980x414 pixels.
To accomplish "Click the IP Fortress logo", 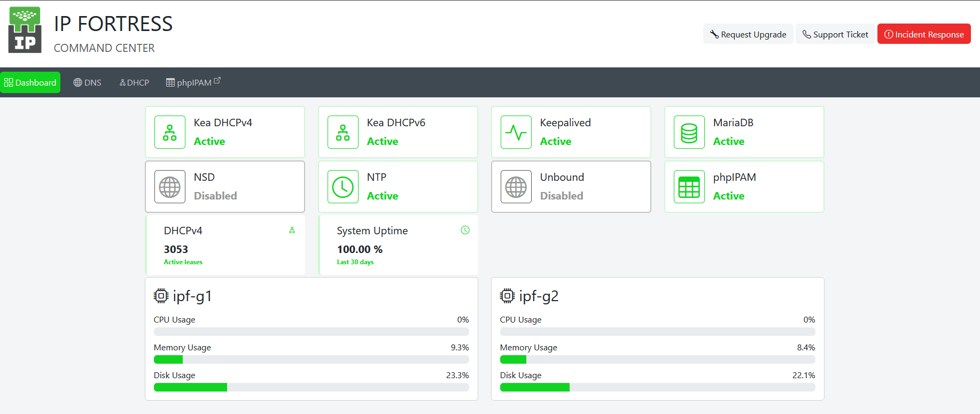I will click(25, 30).
